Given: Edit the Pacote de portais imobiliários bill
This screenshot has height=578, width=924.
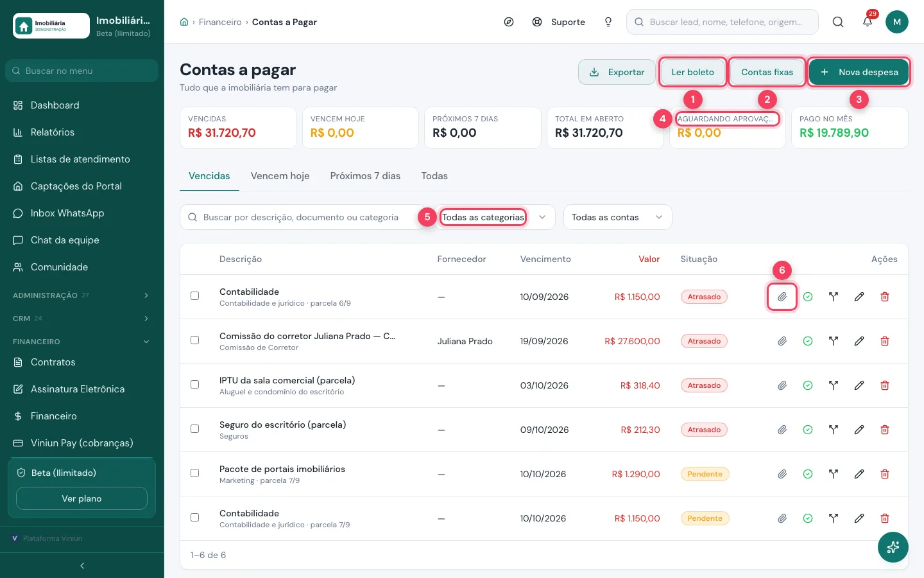Looking at the screenshot, I should click(859, 474).
